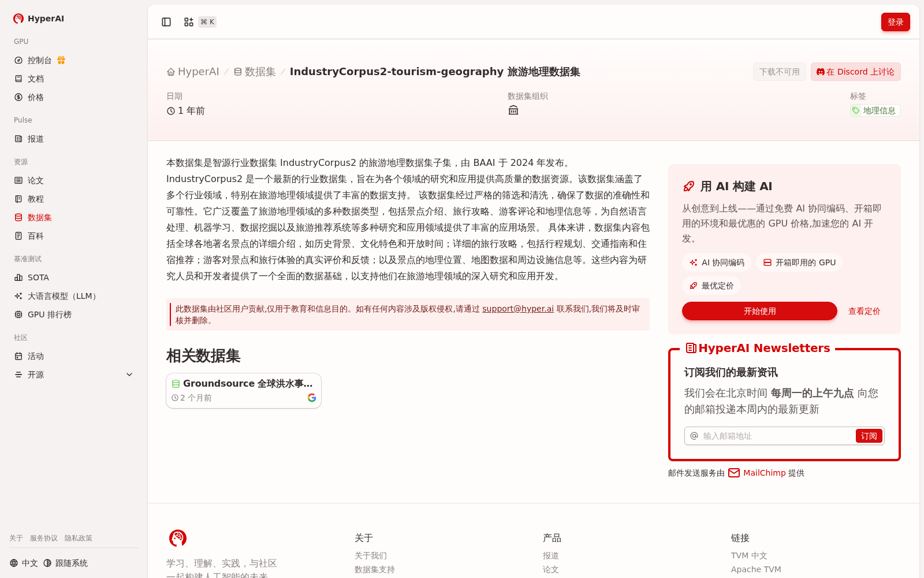Open 活动 events in sidebar

[x=74, y=356]
